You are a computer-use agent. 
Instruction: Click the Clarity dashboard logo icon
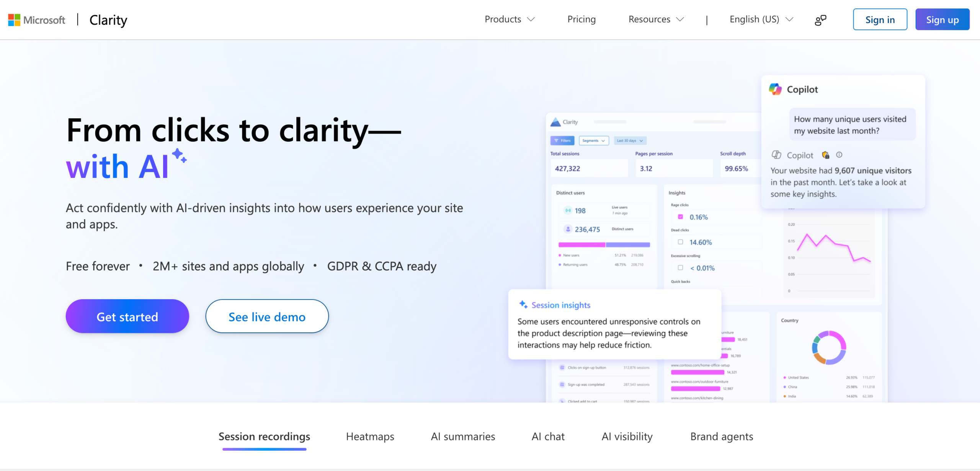[x=555, y=122]
